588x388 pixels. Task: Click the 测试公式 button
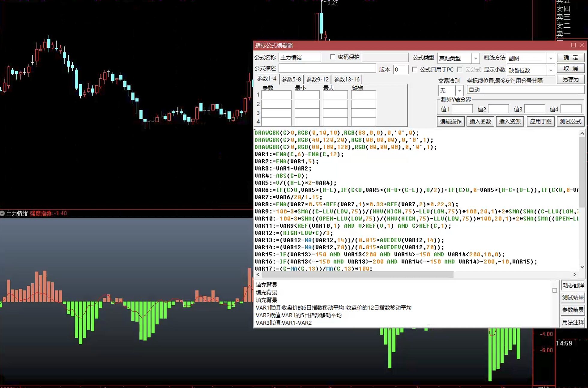click(x=571, y=121)
